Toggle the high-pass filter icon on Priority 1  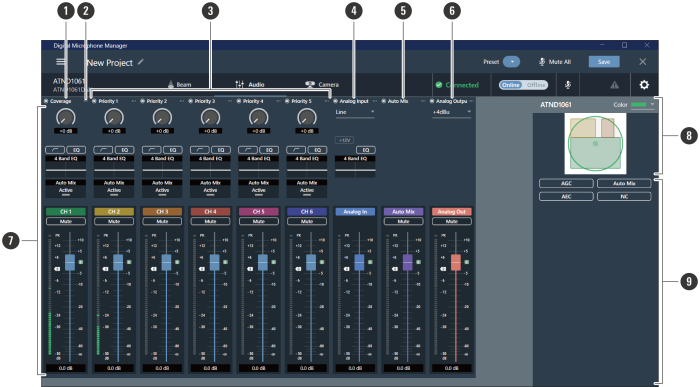(x=103, y=150)
